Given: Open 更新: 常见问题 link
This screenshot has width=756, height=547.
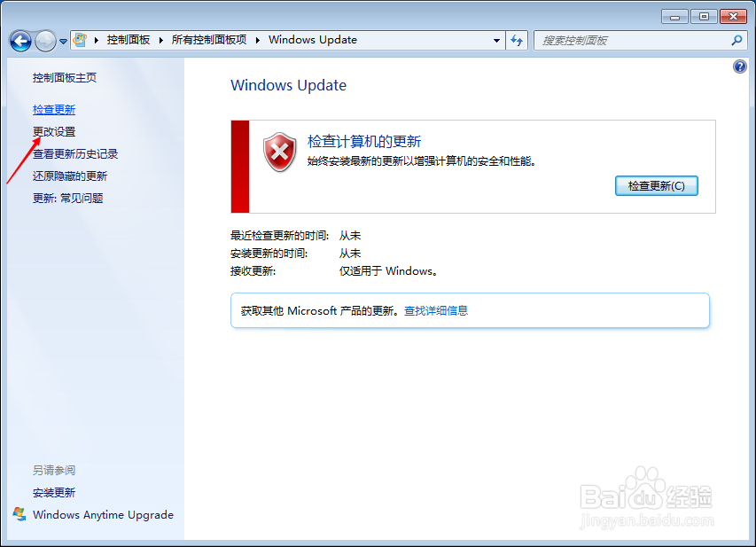Looking at the screenshot, I should point(68,199).
